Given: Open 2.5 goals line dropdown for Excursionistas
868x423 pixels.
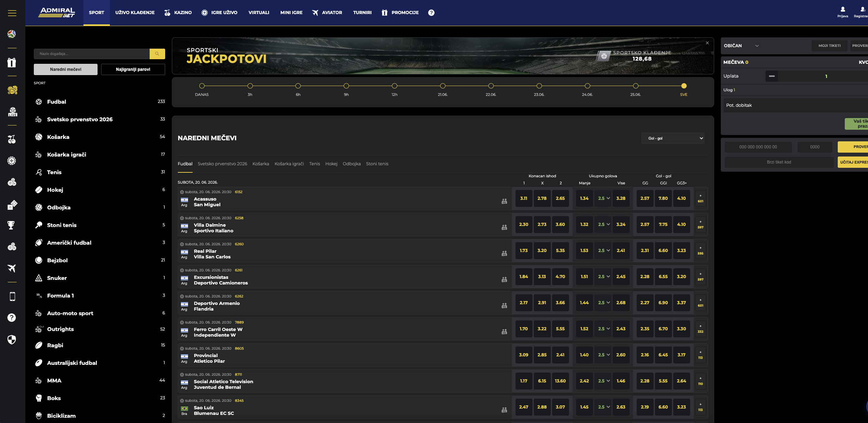Looking at the screenshot, I should [x=604, y=277].
